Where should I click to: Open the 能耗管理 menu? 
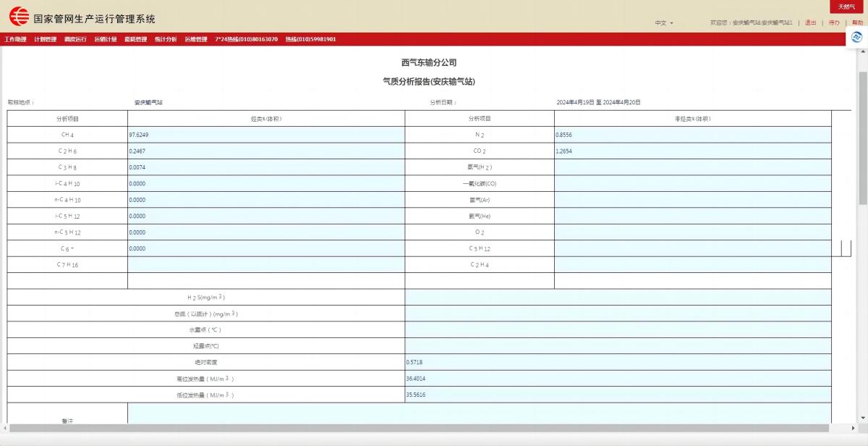(135, 39)
